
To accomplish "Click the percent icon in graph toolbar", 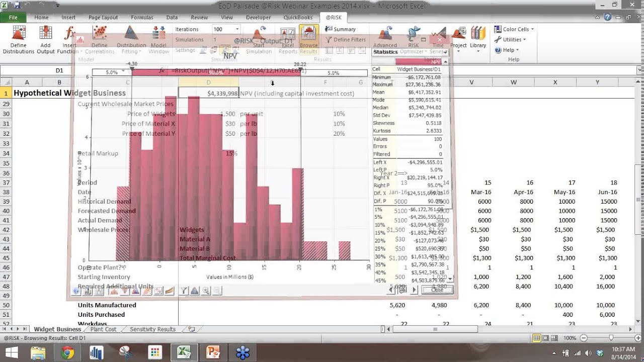I will (158, 290).
